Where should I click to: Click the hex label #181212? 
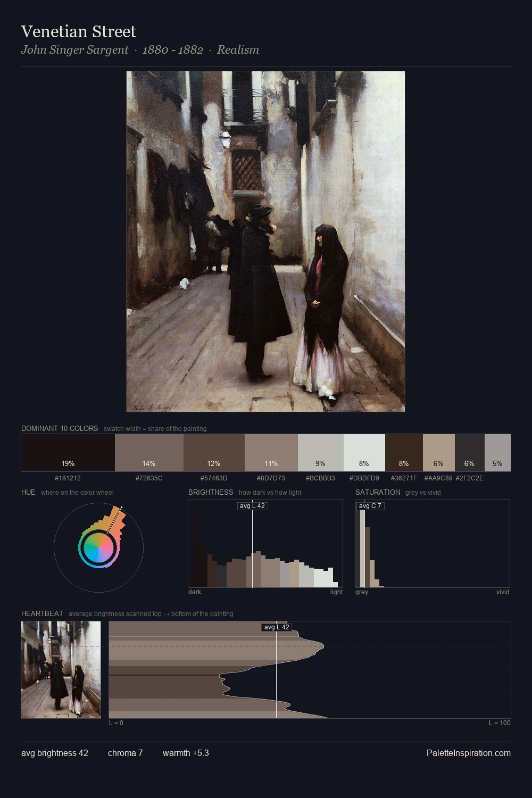[x=68, y=478]
